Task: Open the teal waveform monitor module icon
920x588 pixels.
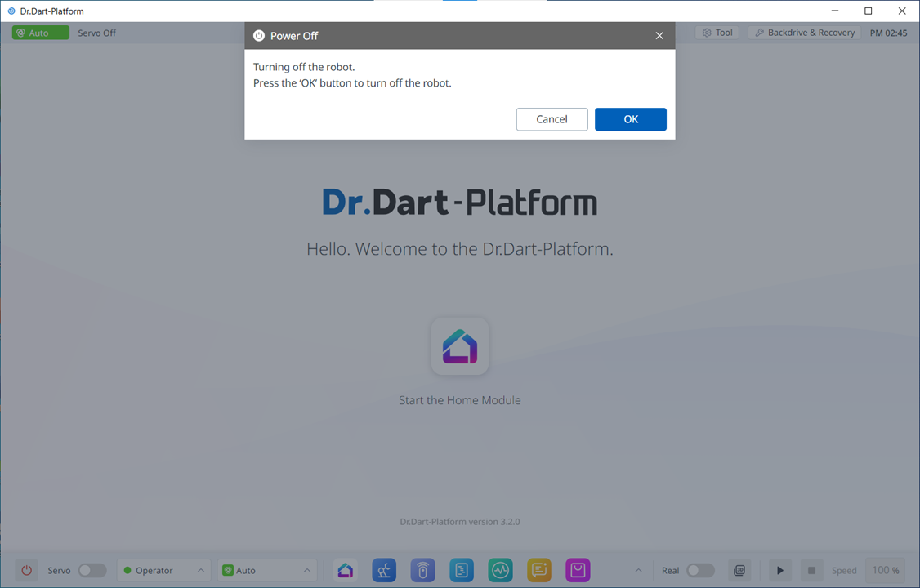Action: pos(500,570)
